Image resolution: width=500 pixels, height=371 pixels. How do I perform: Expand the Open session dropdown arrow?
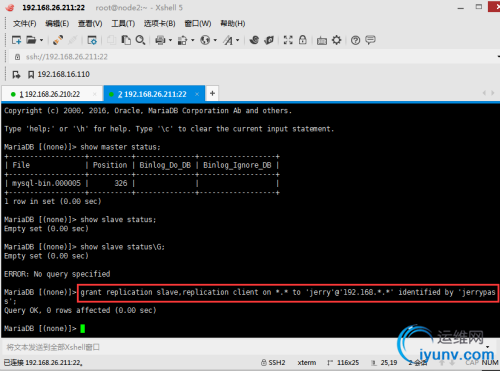click(x=41, y=40)
